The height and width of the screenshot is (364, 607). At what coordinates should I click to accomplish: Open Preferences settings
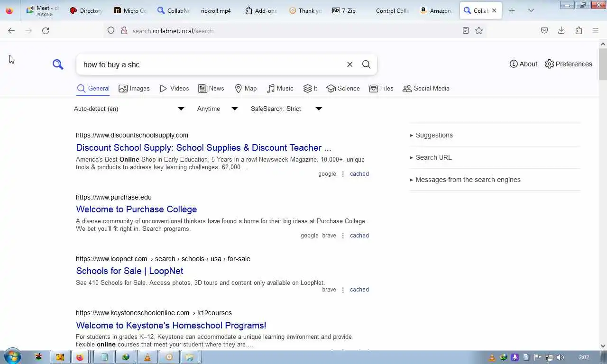pyautogui.click(x=568, y=64)
